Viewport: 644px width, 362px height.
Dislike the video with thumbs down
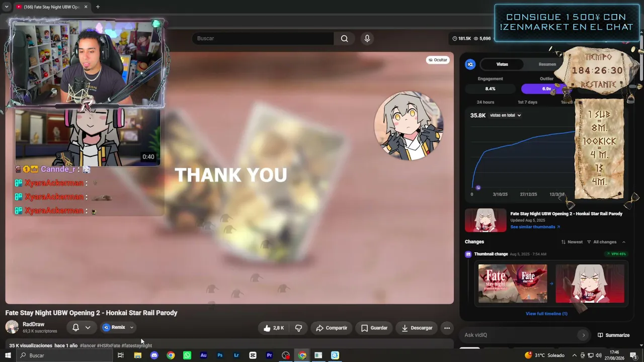point(298,328)
